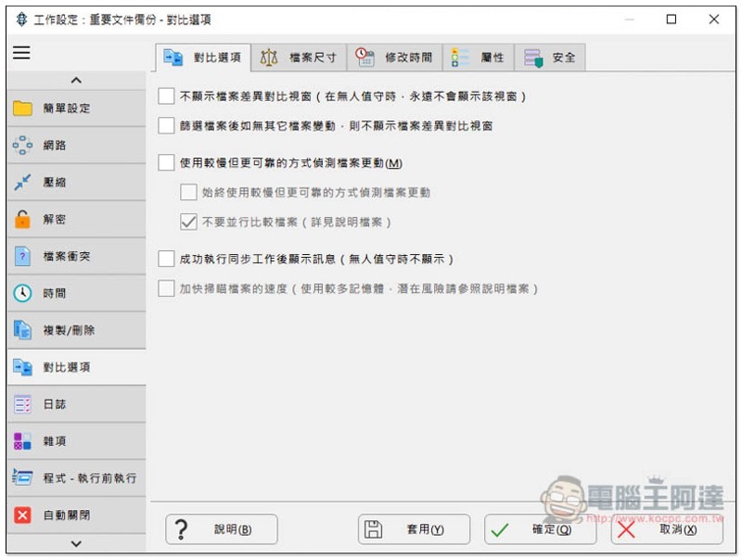Image resolution: width=742 pixels, height=560 pixels.
Task: Open the 網路 network settings icon
Action: coord(22,146)
